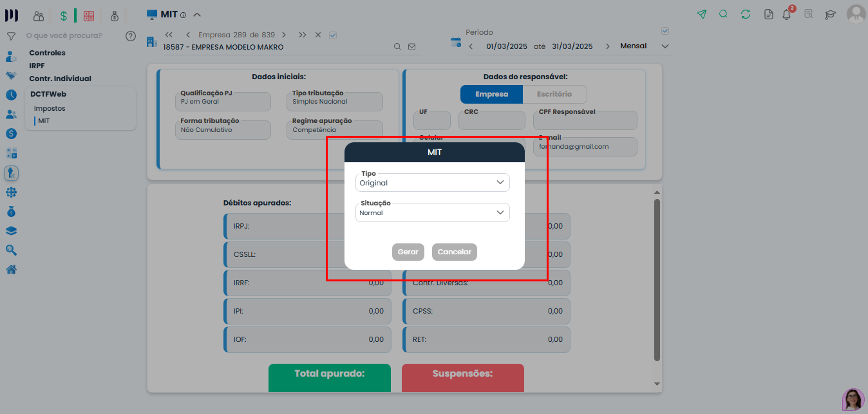Go to next period arrow

[x=607, y=46]
